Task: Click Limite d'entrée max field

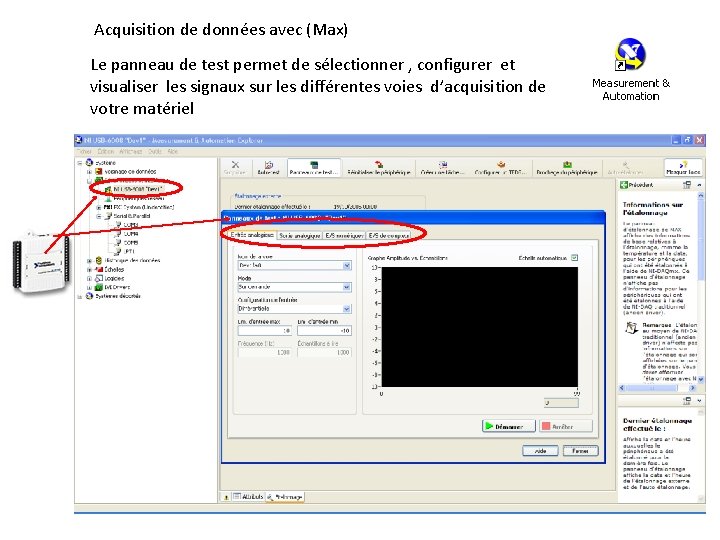Action: point(265,331)
